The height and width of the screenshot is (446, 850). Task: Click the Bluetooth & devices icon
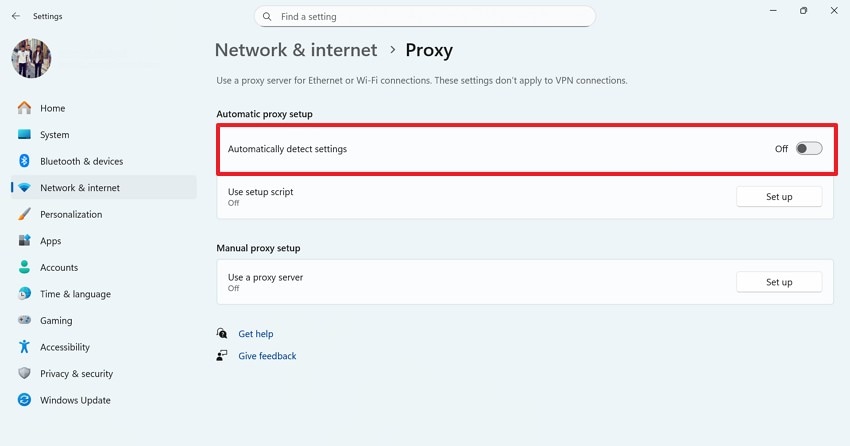pyautogui.click(x=24, y=161)
